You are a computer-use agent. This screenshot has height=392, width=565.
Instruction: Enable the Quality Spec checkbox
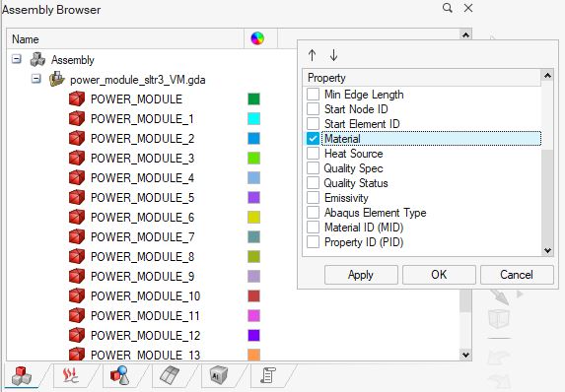click(313, 167)
